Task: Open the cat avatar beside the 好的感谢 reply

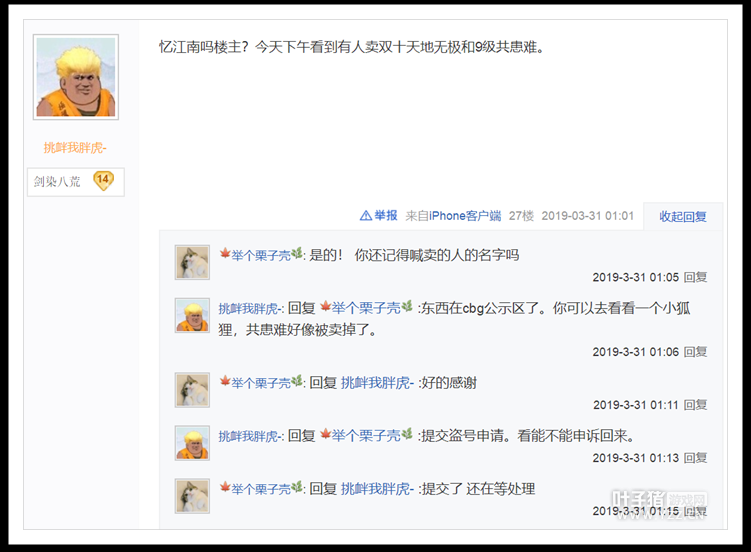Action: click(192, 390)
